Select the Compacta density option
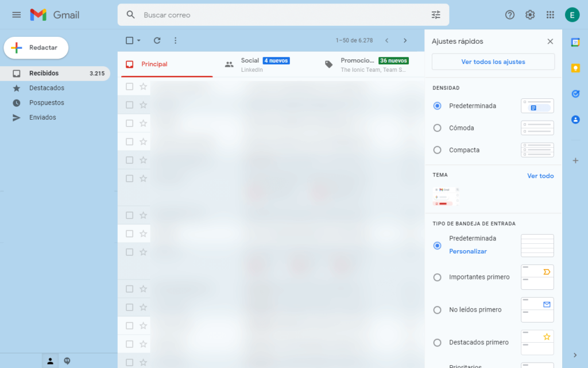This screenshot has width=588, height=368. (438, 150)
